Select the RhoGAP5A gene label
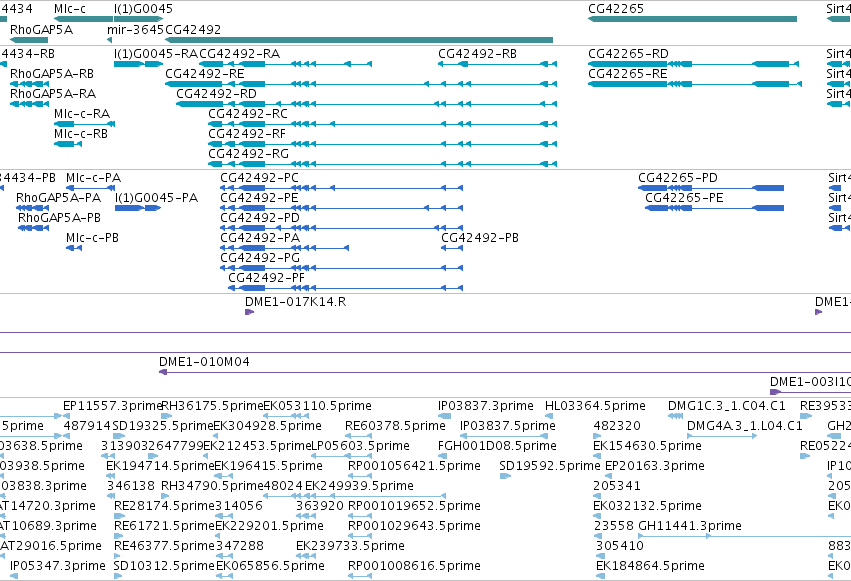This screenshot has width=851, height=581. click(x=41, y=29)
